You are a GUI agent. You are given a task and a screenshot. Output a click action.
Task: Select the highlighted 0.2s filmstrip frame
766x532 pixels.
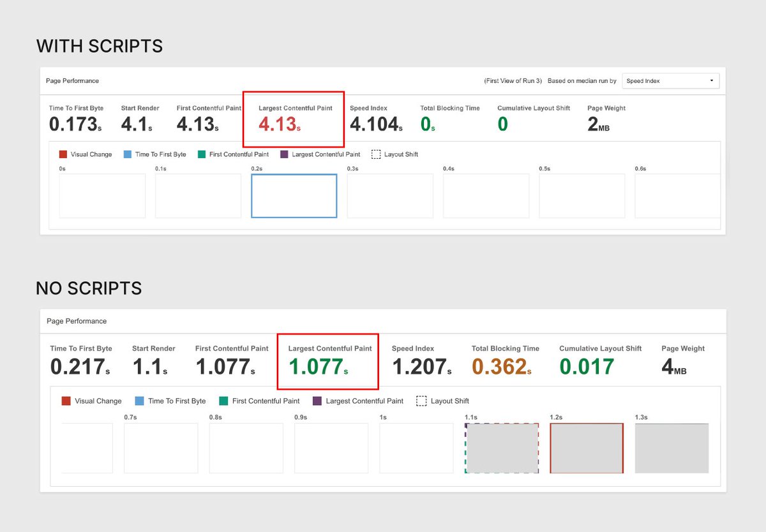point(294,196)
